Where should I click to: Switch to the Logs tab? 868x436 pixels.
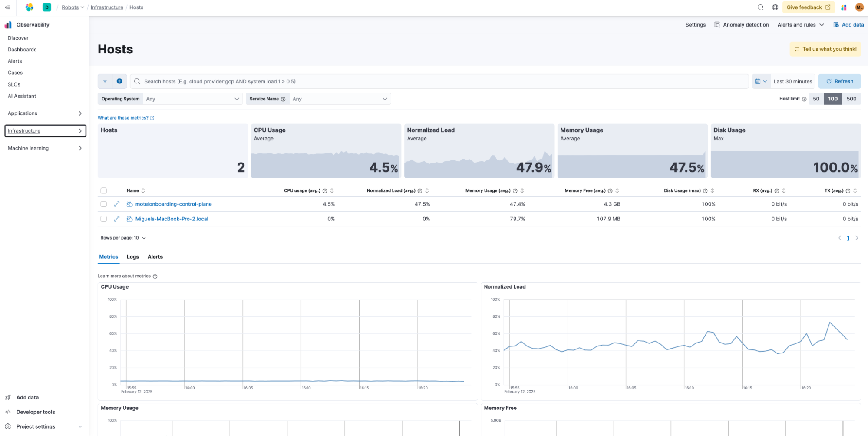click(132, 257)
